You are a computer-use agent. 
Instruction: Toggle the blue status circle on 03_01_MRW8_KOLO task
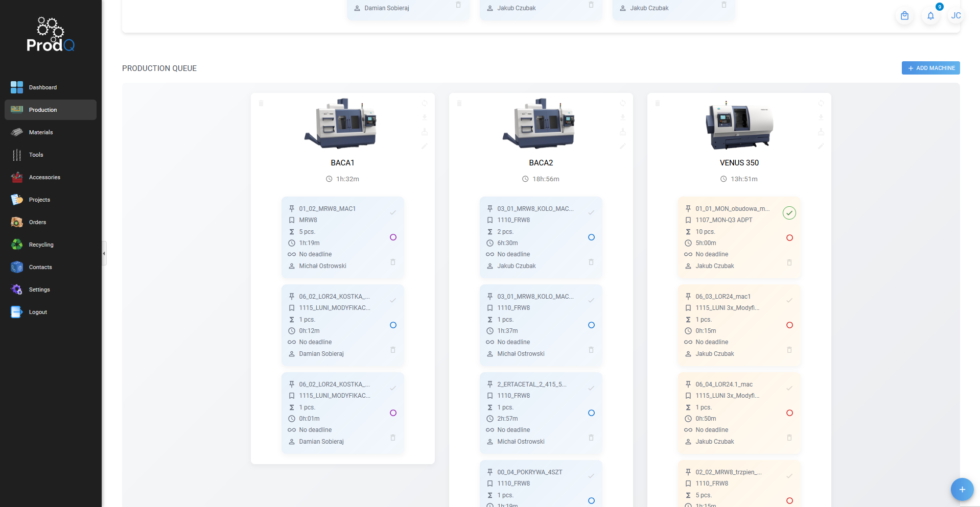591,237
